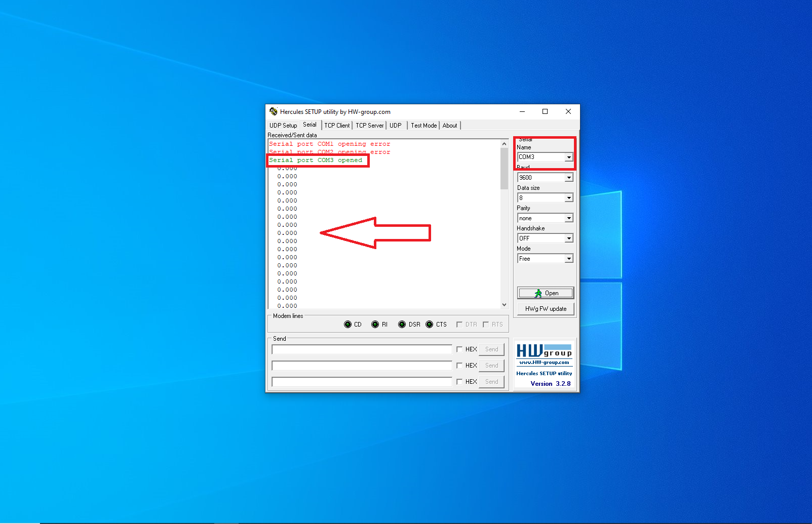Switch to the UDP tab

396,126
